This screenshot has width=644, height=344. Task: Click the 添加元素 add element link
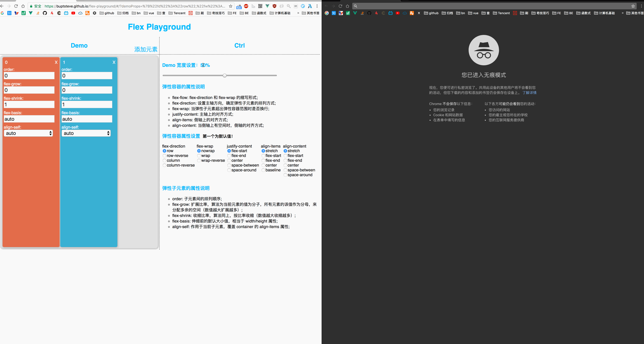(x=146, y=49)
